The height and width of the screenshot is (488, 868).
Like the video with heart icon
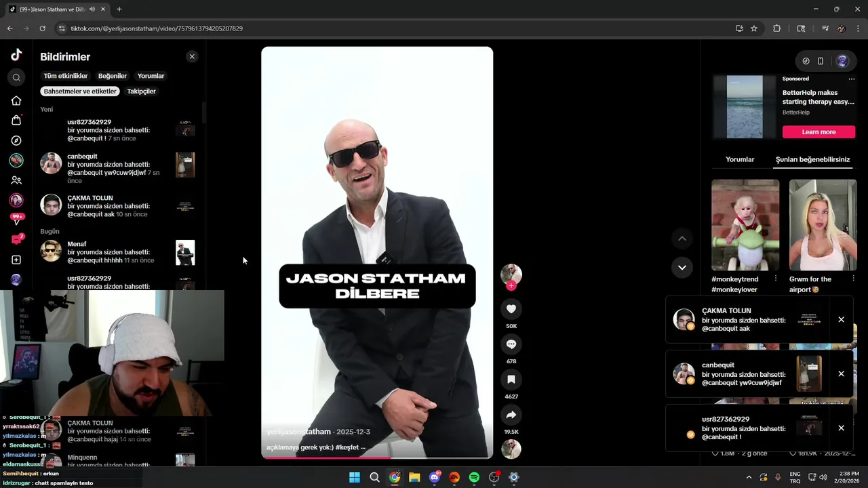pyautogui.click(x=511, y=309)
